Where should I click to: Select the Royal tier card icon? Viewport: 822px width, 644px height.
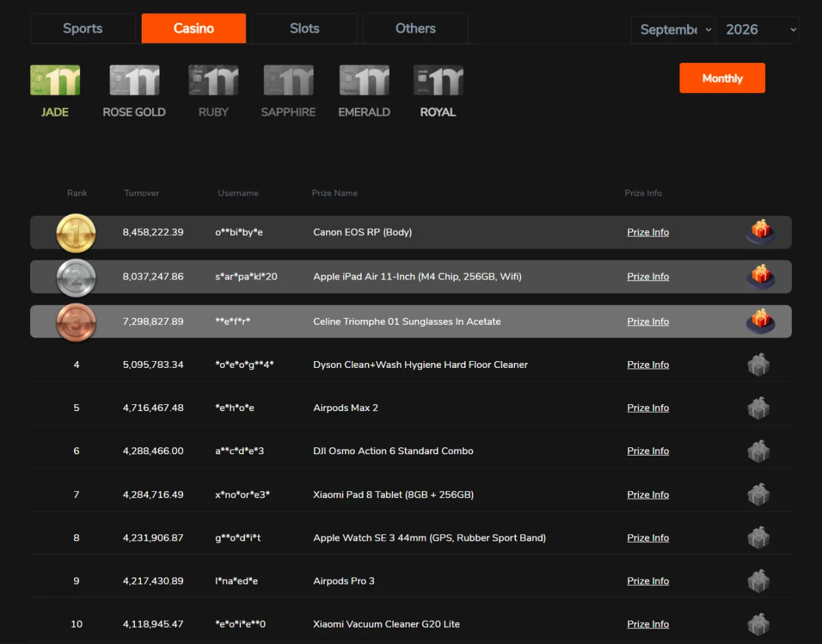(438, 80)
